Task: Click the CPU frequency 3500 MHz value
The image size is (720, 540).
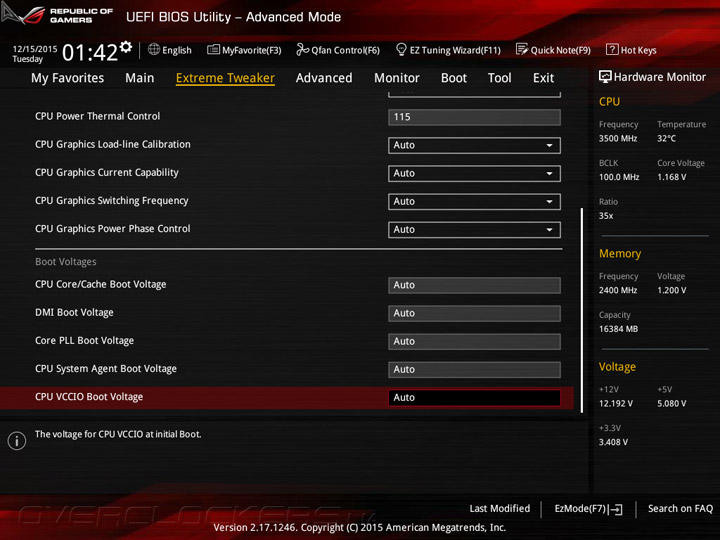Action: pyautogui.click(x=618, y=139)
